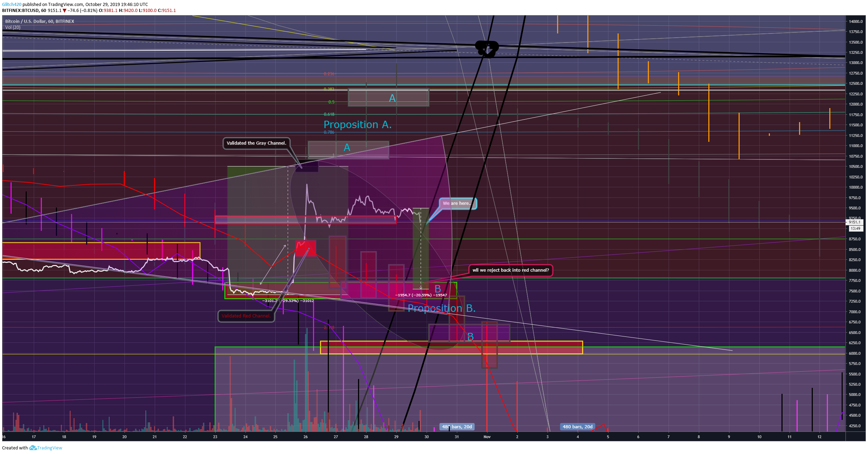This screenshot has width=868, height=454.
Task: Select the 0.618 Fibonacci level label
Action: [x=329, y=114]
